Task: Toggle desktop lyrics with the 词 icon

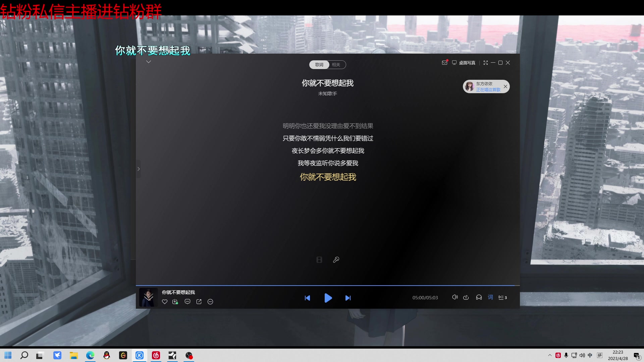Action: [x=490, y=297]
